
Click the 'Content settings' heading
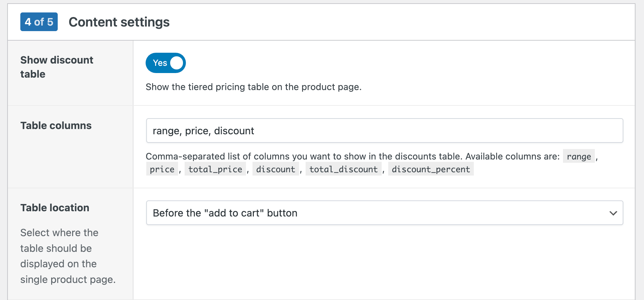[x=119, y=22]
